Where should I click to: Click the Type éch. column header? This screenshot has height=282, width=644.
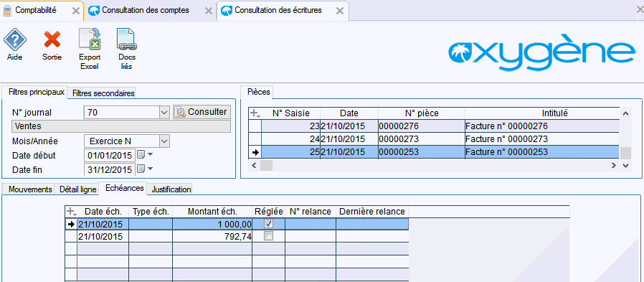tap(151, 211)
